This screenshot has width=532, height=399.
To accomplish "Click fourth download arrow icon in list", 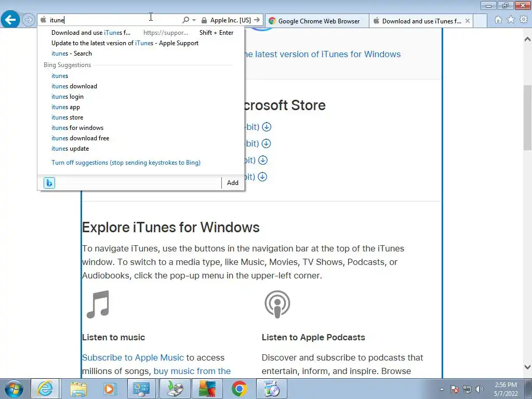I will pyautogui.click(x=262, y=177).
